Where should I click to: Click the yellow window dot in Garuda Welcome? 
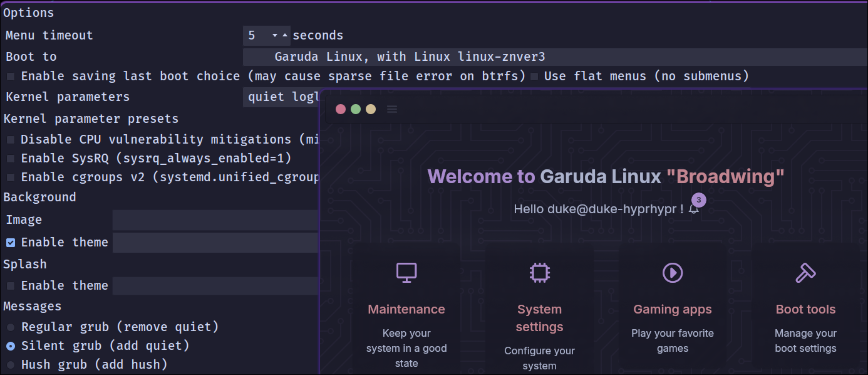pyautogui.click(x=371, y=109)
